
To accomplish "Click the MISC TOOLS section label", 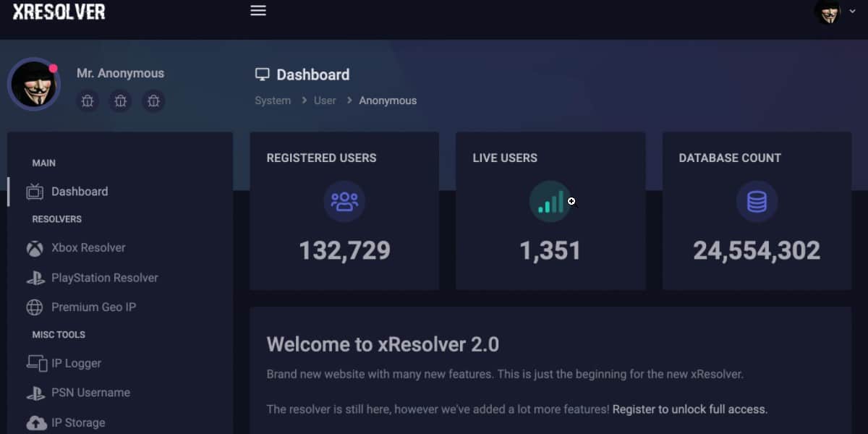I will click(x=59, y=335).
